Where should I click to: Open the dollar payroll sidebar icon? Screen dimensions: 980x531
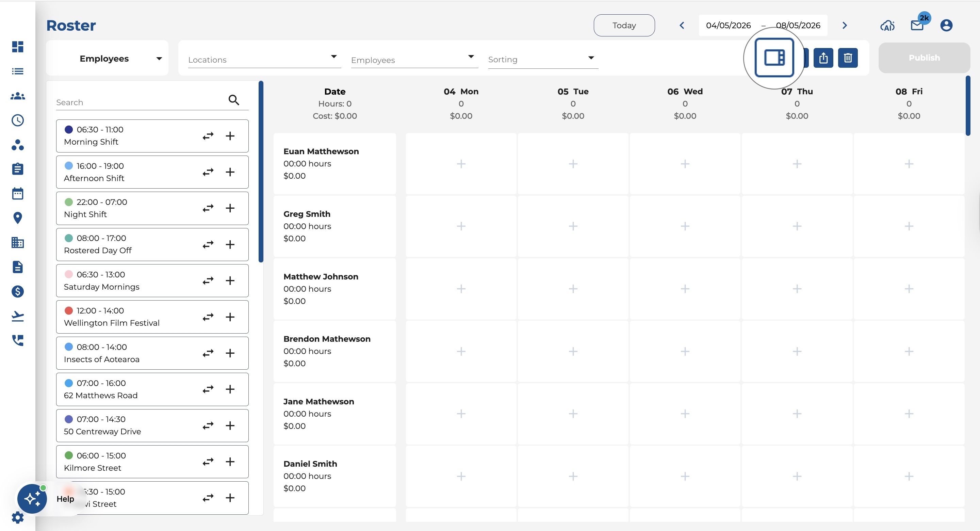[17, 292]
